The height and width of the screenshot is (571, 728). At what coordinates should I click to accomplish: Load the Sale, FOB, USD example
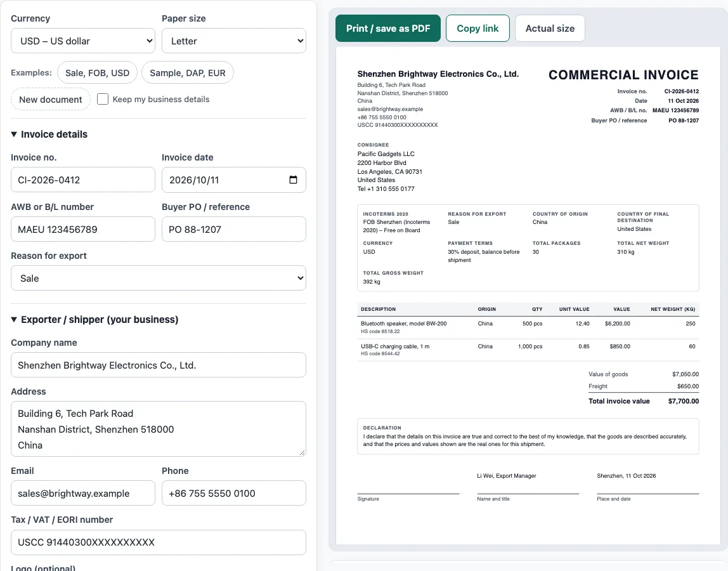coord(98,73)
